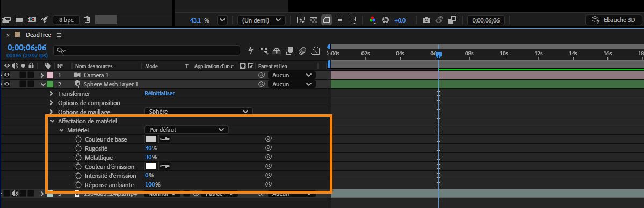Open Sphere Mesh Layer 1 parent dropdown
644x208 pixels.
292,84
